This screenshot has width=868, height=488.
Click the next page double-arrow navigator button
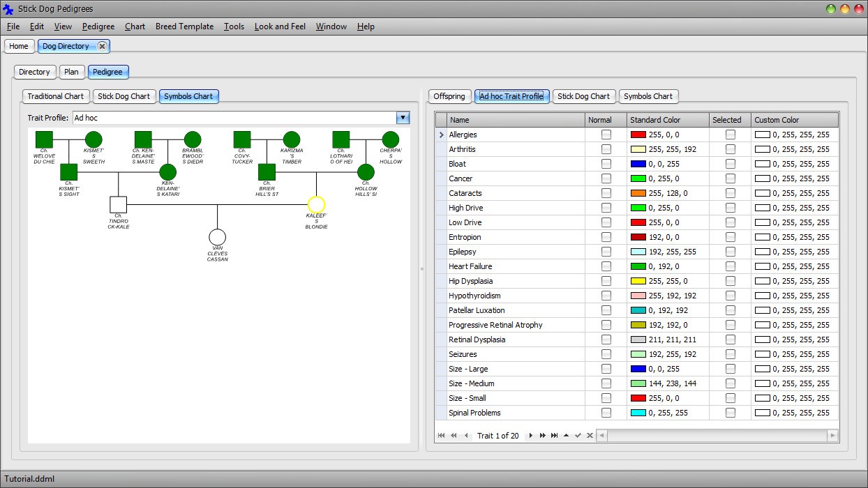coord(543,436)
